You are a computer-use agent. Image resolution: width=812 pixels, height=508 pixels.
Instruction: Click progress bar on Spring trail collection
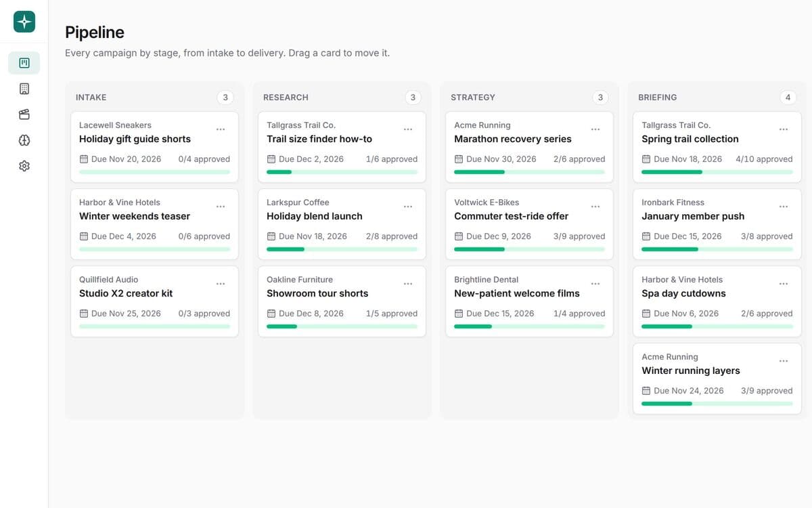(x=717, y=172)
